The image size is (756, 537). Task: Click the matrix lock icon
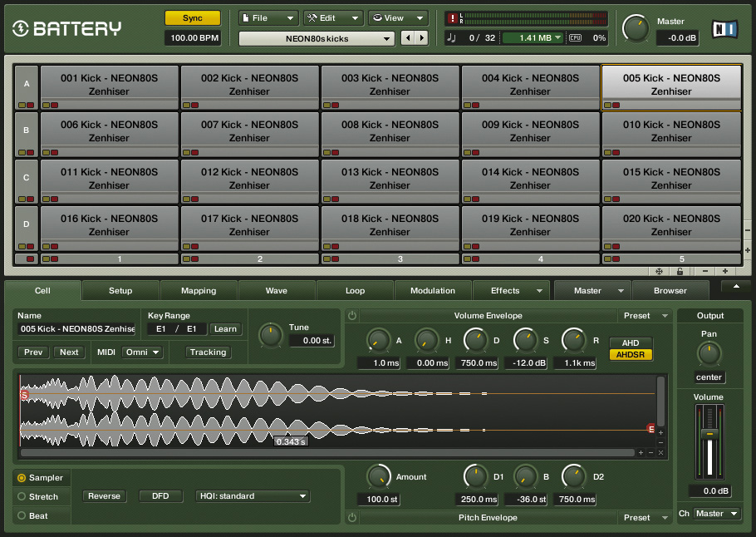pos(680,271)
